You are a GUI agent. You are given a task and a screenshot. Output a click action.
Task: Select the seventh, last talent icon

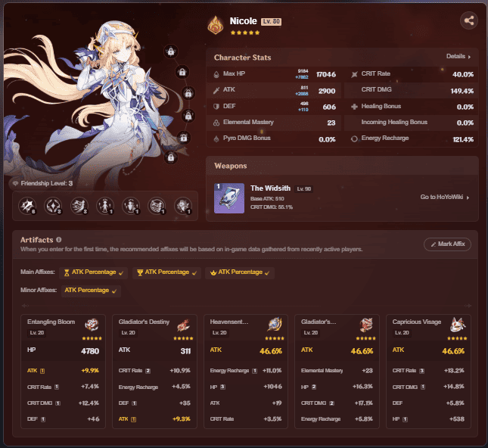(x=183, y=206)
